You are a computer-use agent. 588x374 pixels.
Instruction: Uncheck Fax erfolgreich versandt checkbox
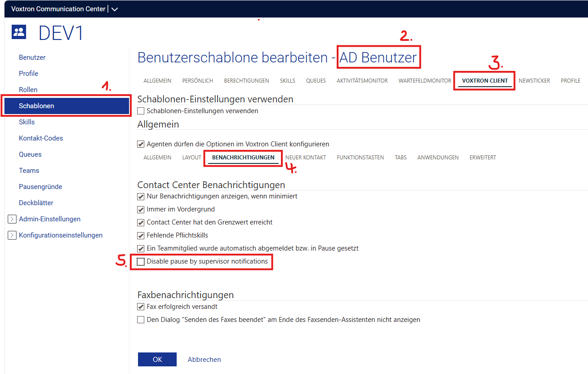point(141,307)
